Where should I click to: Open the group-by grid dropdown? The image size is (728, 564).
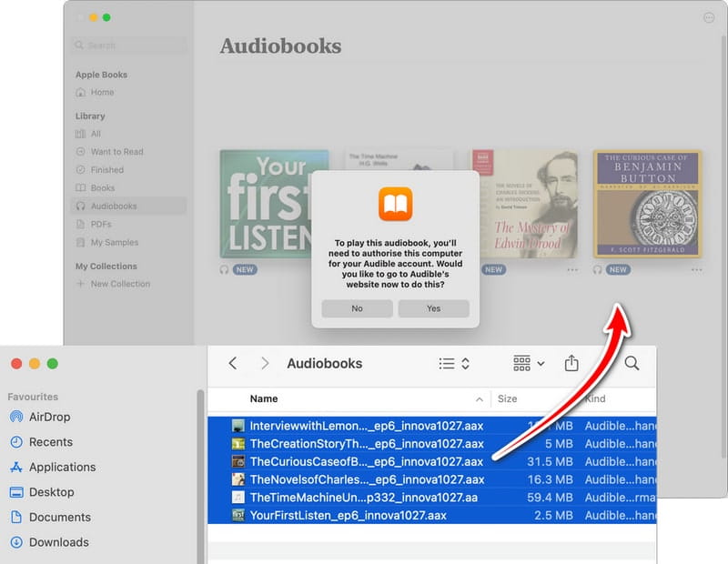(x=528, y=363)
